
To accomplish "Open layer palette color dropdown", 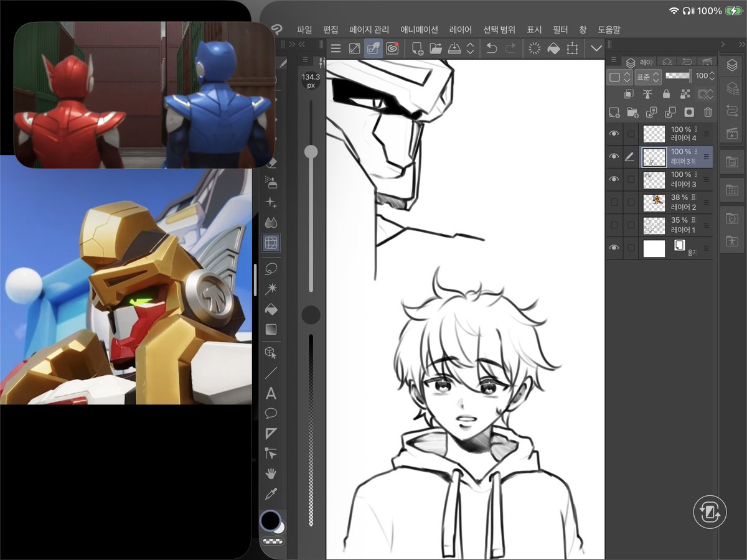I will 620,77.
